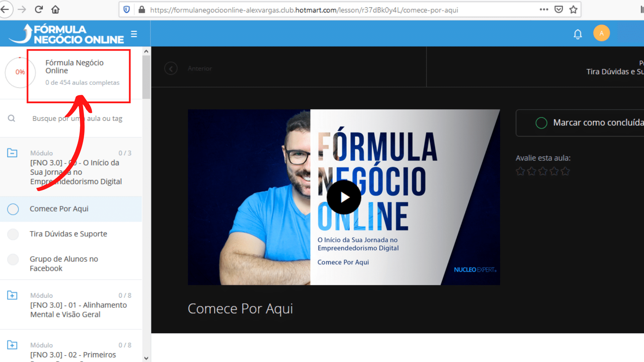Click the browser forward arrow
Viewport: 644px width, 362px height.
pos(22,9)
